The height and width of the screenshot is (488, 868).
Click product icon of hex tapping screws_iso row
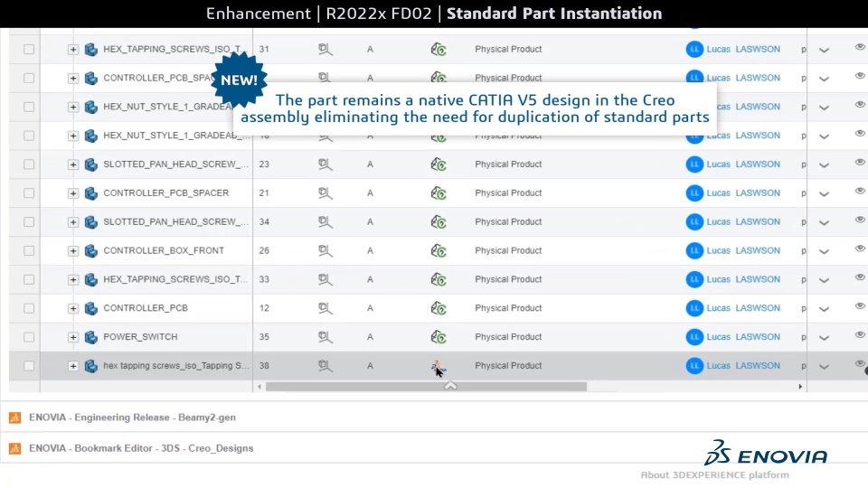coord(90,366)
